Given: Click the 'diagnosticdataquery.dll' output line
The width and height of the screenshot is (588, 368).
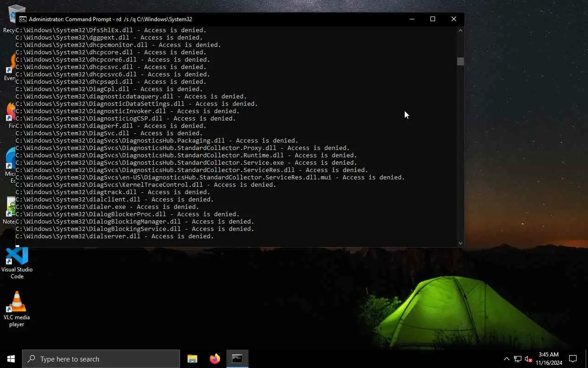Looking at the screenshot, I should [131, 96].
